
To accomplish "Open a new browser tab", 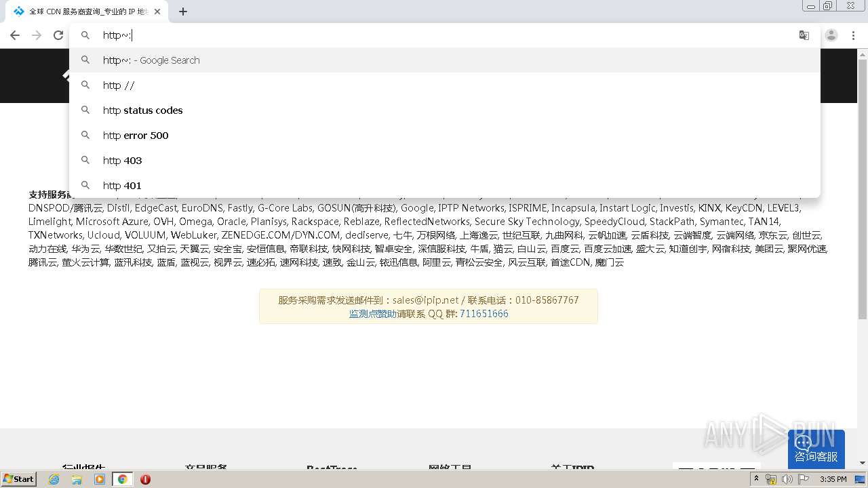I will point(183,12).
